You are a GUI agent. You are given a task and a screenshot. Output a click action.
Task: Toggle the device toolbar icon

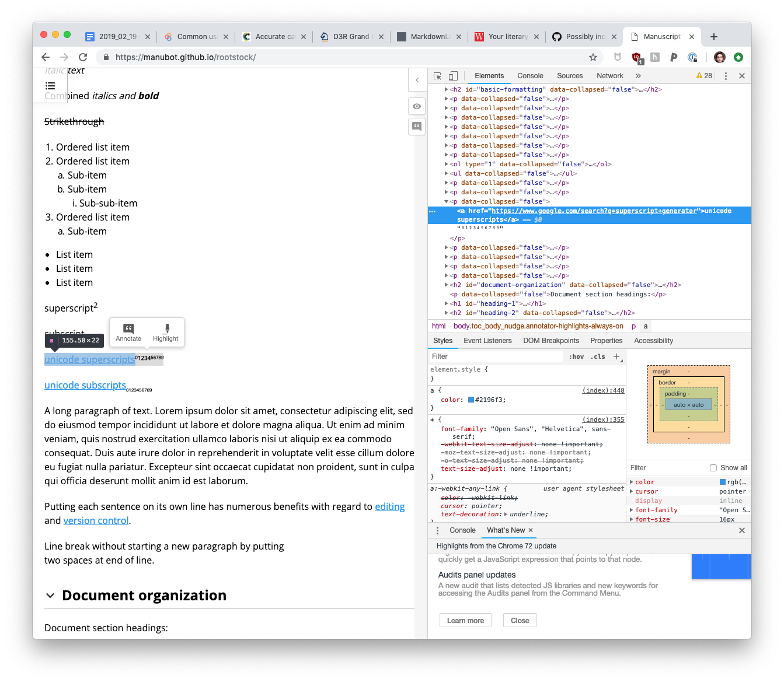pos(453,76)
